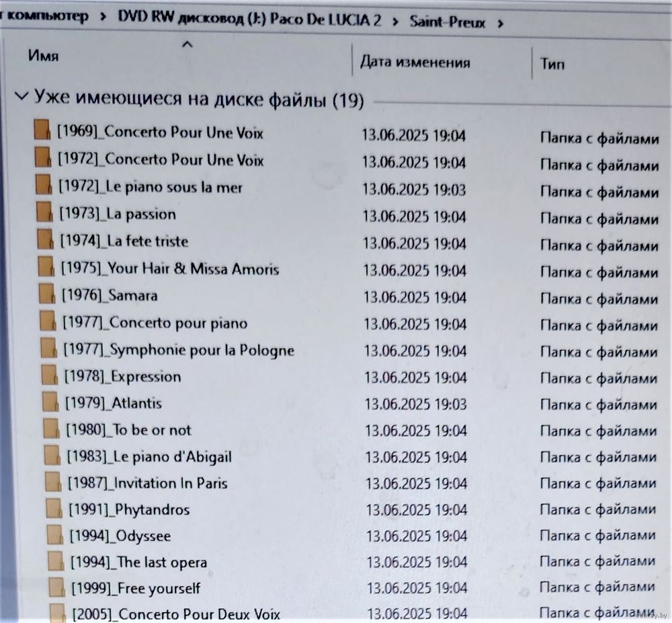Select [1977]_Symphonie pour la Pologne name
This screenshot has height=623, width=672.
coord(179,350)
